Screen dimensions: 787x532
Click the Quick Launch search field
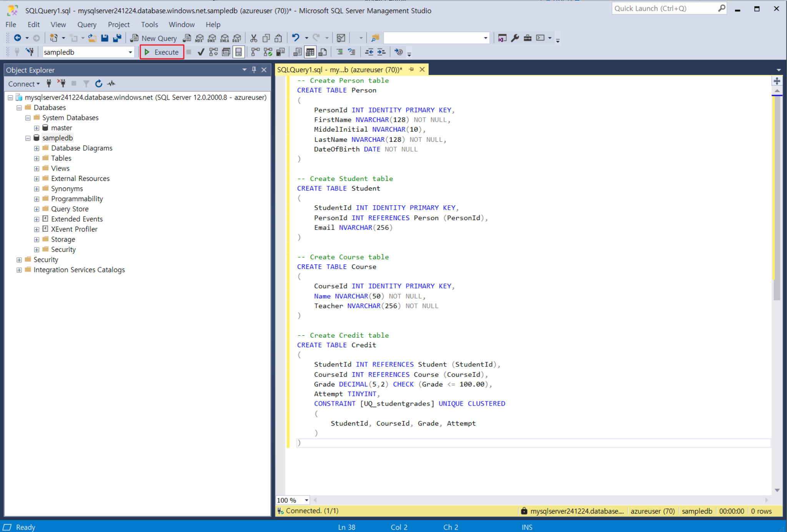coord(664,8)
